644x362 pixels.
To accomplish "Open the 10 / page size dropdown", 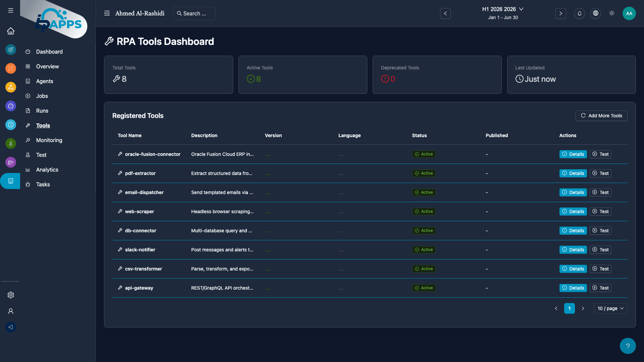I will click(x=610, y=308).
